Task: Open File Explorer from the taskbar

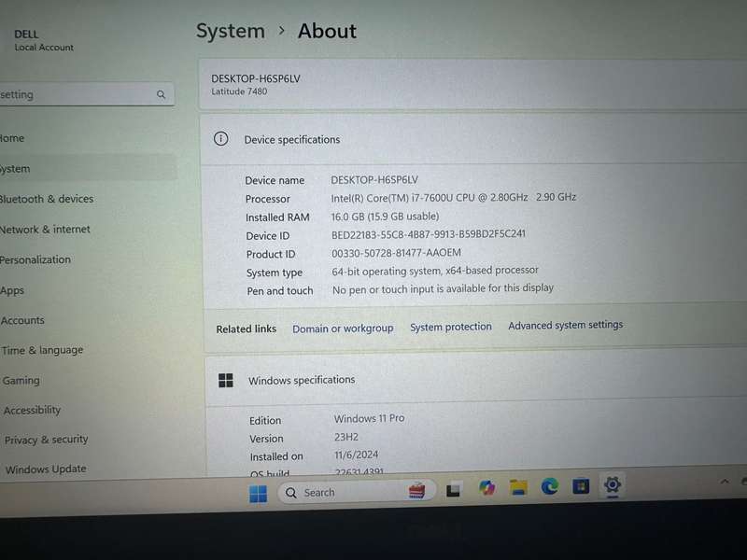Action: click(518, 487)
